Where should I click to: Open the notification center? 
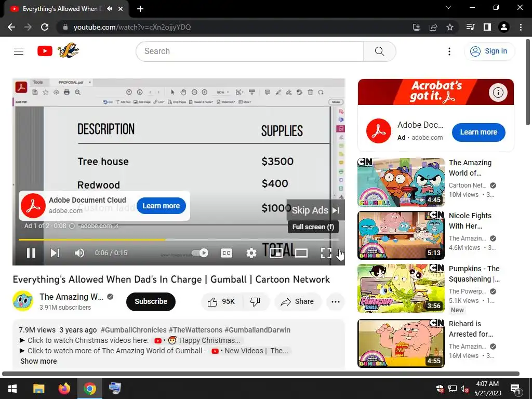coord(515,389)
